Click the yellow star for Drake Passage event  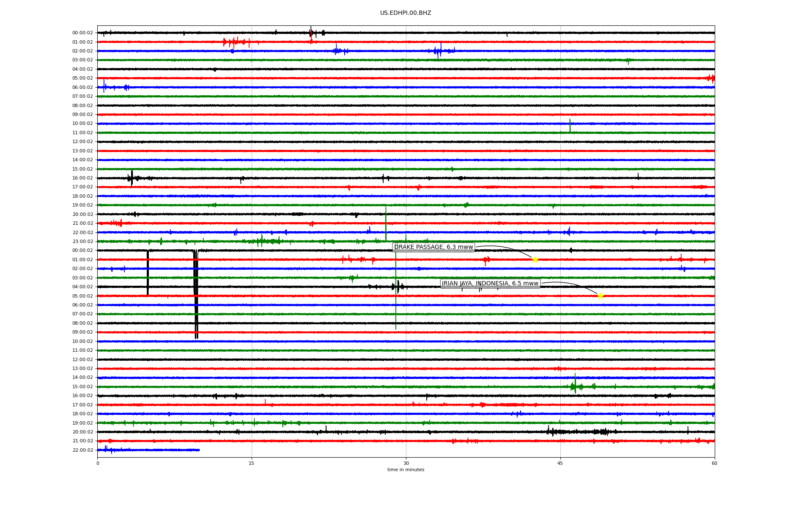(x=535, y=260)
